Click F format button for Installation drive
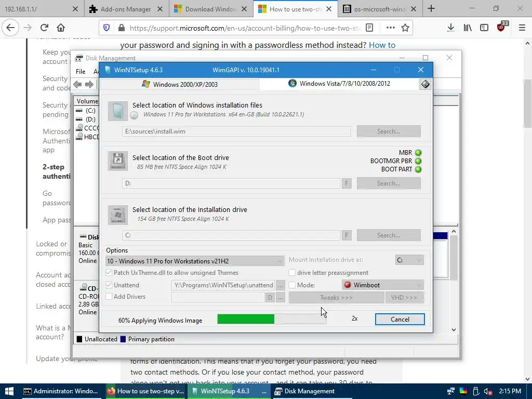 pos(347,235)
